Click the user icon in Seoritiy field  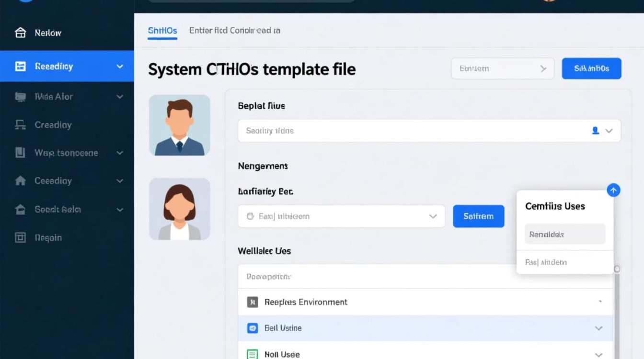[x=595, y=131]
